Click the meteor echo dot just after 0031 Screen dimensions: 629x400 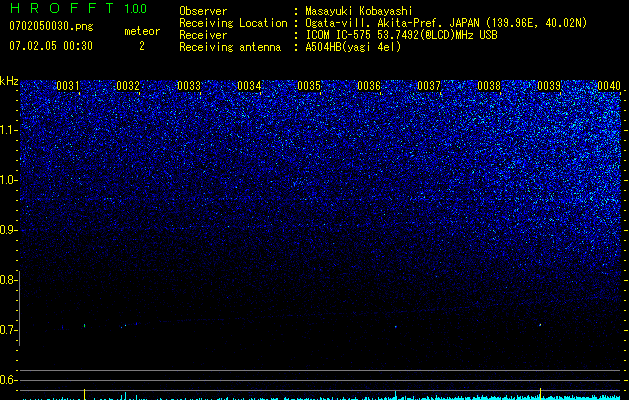tap(85, 325)
